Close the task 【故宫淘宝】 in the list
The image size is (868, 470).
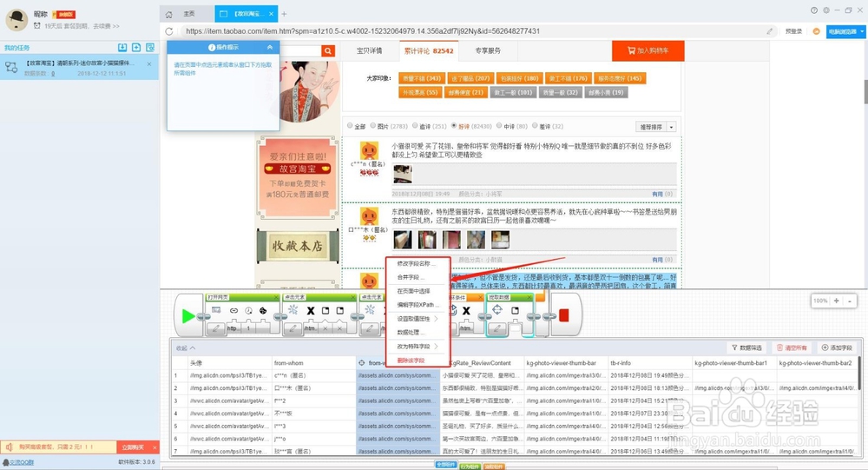pos(149,63)
